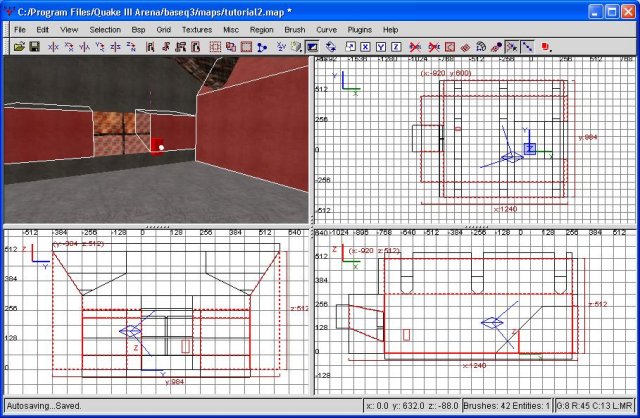The height and width of the screenshot is (418, 640).
Task: Open the File menu
Action: tap(20, 29)
